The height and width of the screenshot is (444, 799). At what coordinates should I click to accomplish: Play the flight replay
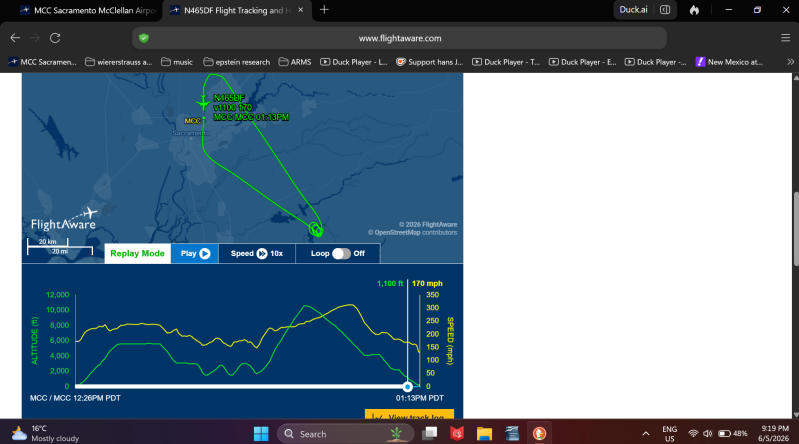tap(195, 253)
